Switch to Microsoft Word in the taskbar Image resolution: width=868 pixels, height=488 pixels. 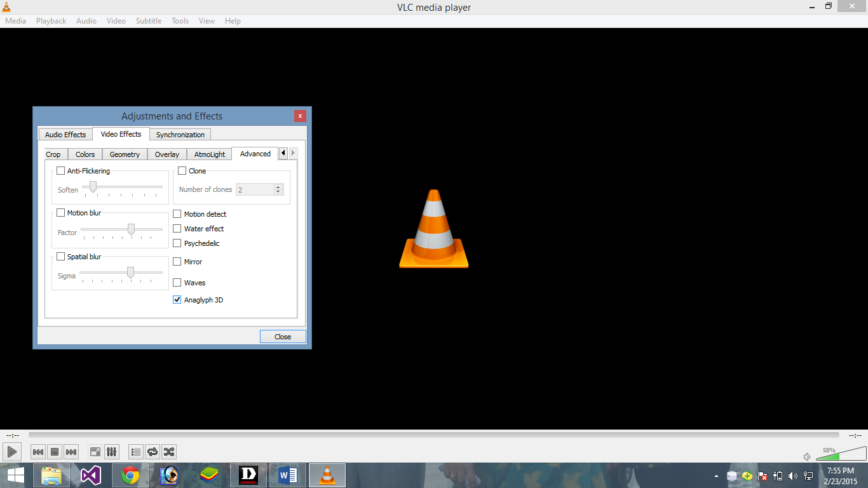[x=288, y=475]
